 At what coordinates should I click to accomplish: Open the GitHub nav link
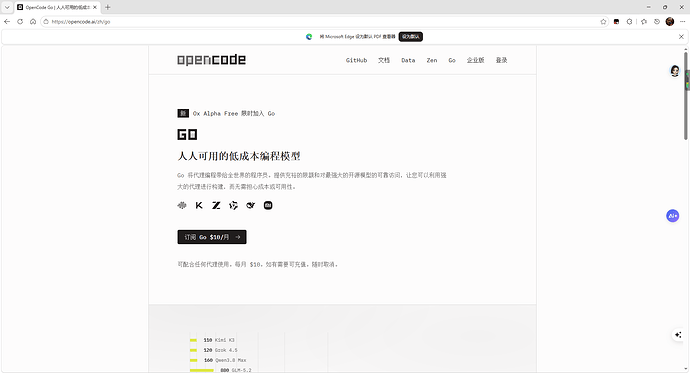[x=356, y=60]
